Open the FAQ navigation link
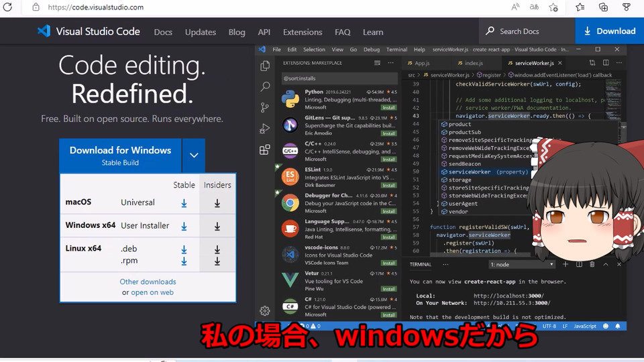The height and width of the screenshot is (362, 644). click(343, 32)
